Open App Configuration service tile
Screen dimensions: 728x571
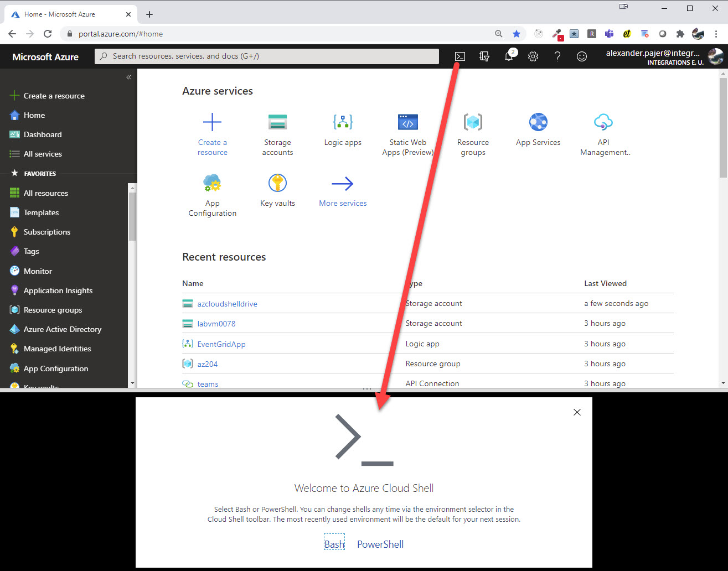pyautogui.click(x=213, y=196)
